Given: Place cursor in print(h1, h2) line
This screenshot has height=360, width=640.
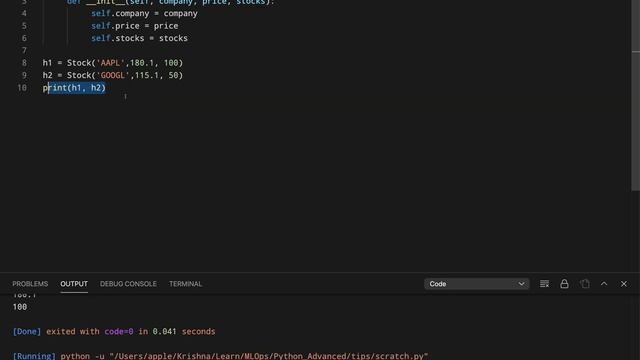Looking at the screenshot, I should click(74, 88).
